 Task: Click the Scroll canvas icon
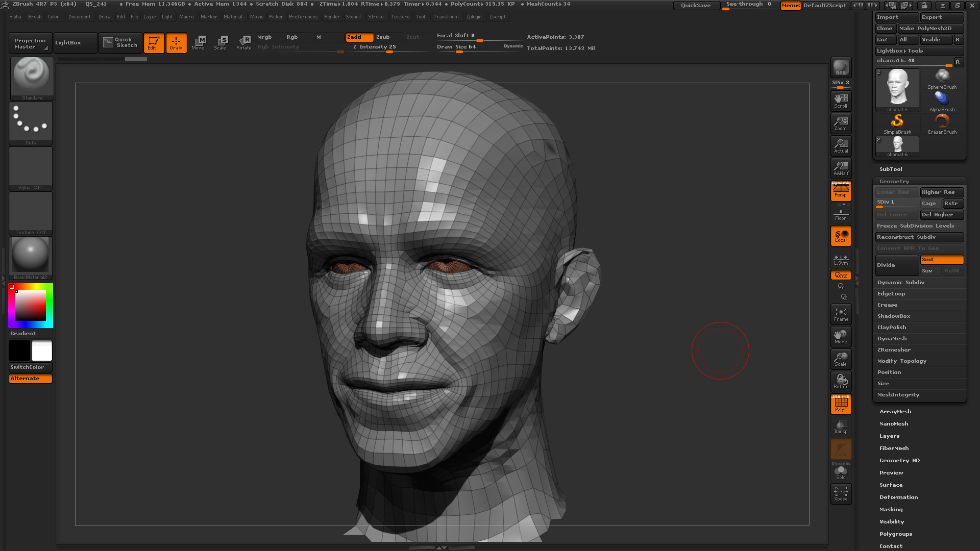click(841, 101)
